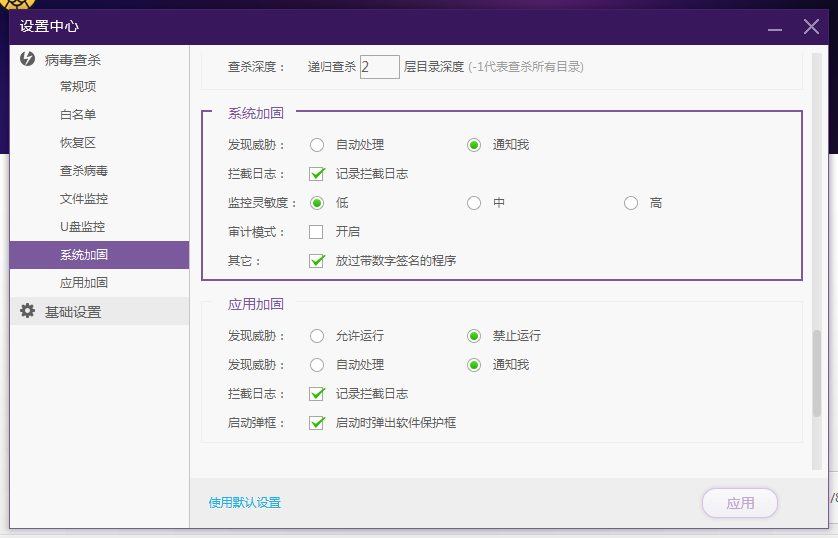Image resolution: width=838 pixels, height=538 pixels.
Task: Click 使用默认设置 link
Action: click(245, 503)
